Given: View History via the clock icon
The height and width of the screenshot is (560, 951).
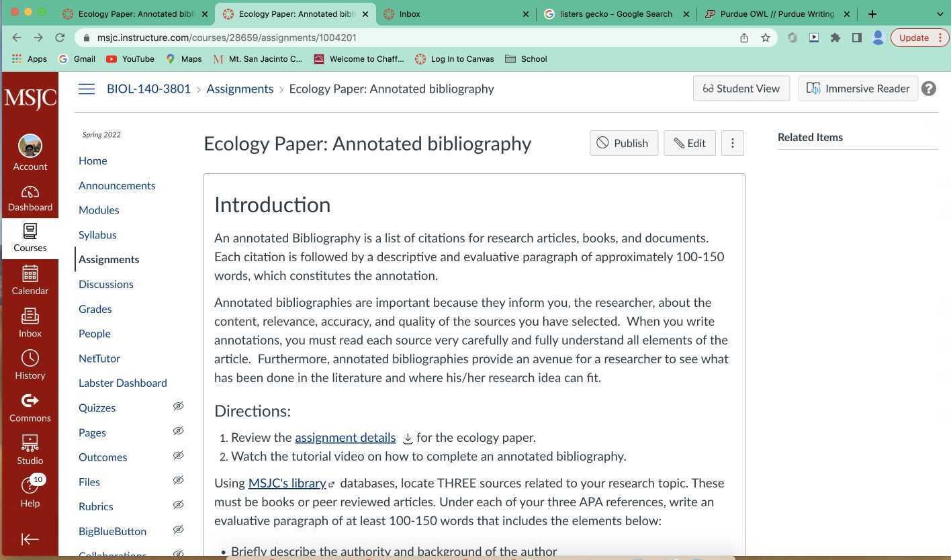Looking at the screenshot, I should 30,365.
